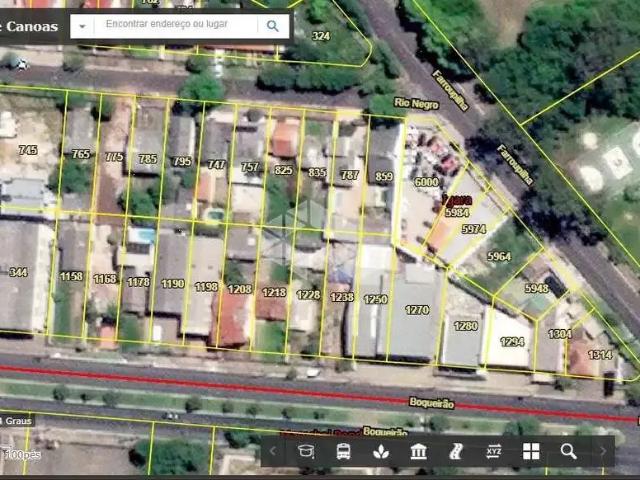Open the environment leaf icon
Image resolution: width=640 pixels, height=480 pixels.
(381, 451)
